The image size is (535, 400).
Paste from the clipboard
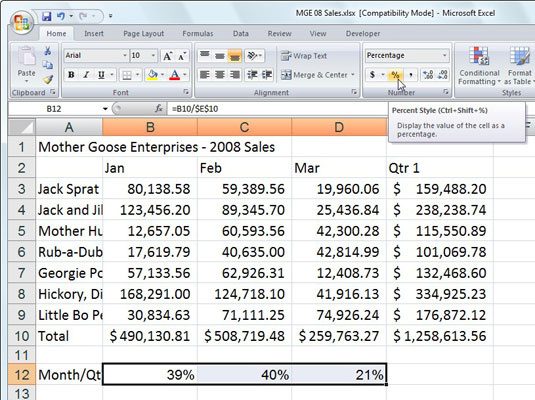click(x=26, y=65)
